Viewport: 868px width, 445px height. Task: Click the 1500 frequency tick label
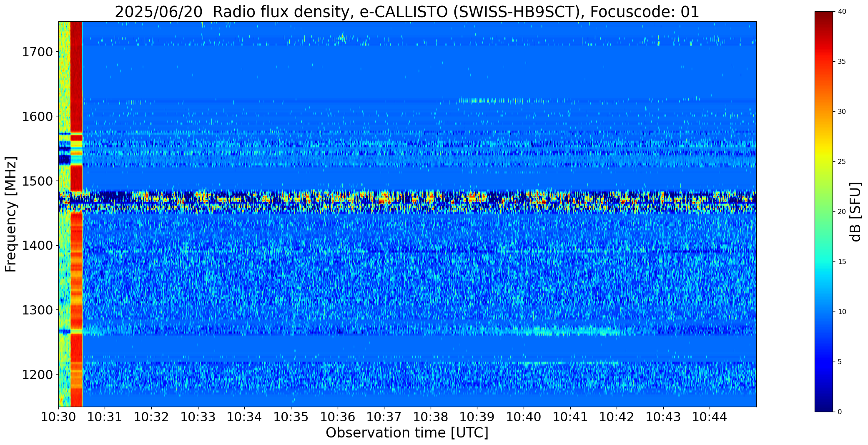pyautogui.click(x=37, y=181)
